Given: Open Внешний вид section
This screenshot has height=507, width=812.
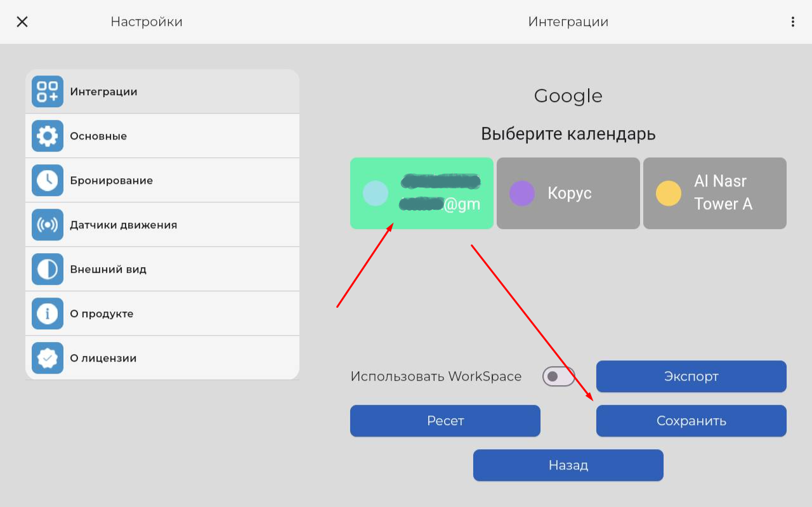Looking at the screenshot, I should tap(162, 269).
